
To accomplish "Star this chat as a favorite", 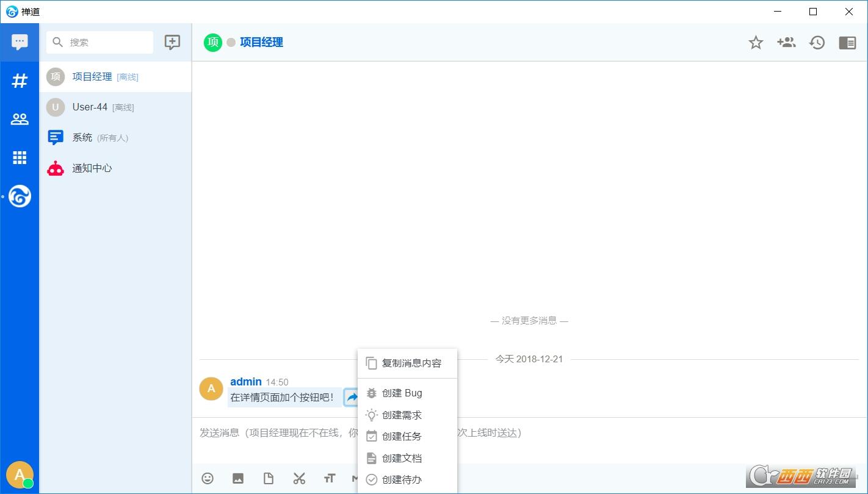I will tap(756, 42).
